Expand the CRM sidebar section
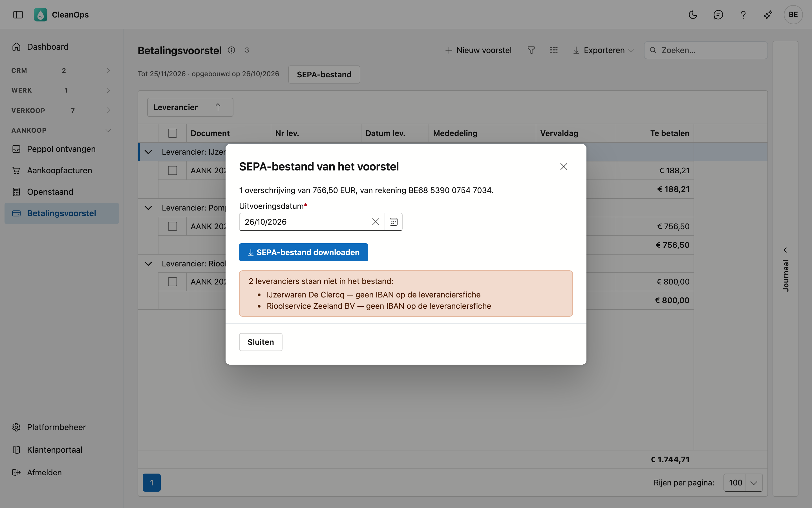This screenshot has width=812, height=508. point(62,71)
